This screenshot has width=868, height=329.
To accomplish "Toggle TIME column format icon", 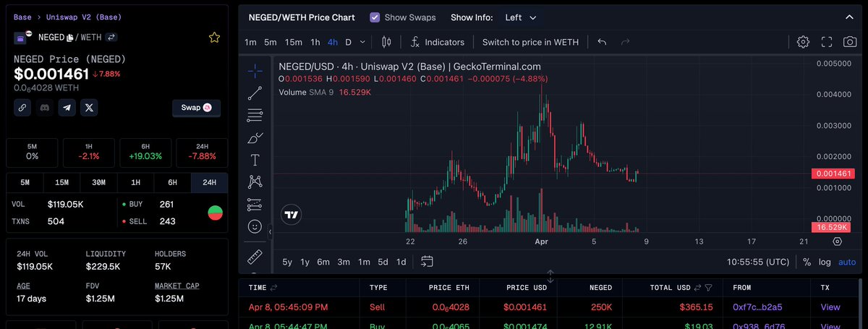I will click(x=274, y=287).
